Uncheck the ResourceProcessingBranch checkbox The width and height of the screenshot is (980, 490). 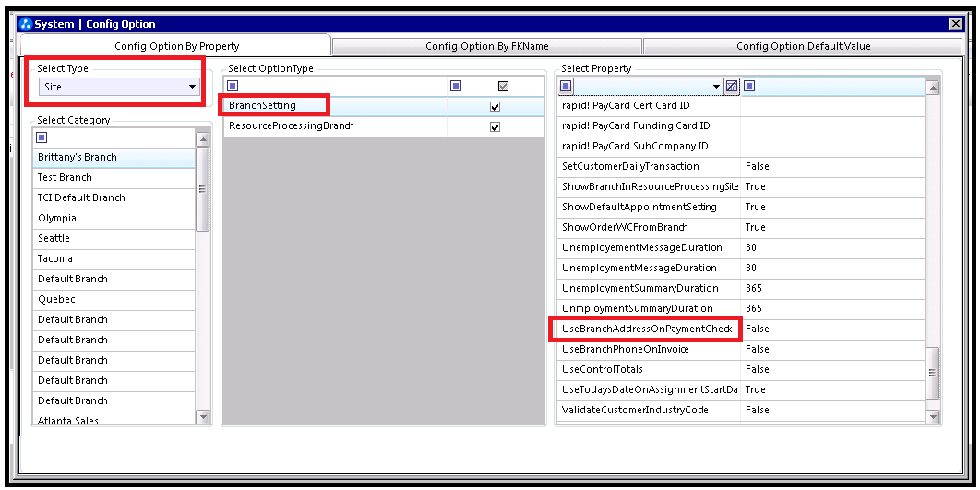[x=495, y=126]
